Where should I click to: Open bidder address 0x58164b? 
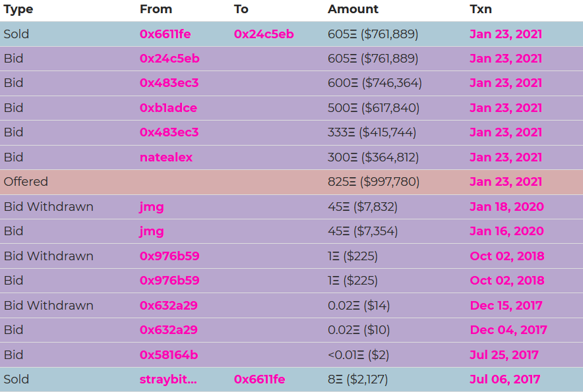(x=168, y=355)
